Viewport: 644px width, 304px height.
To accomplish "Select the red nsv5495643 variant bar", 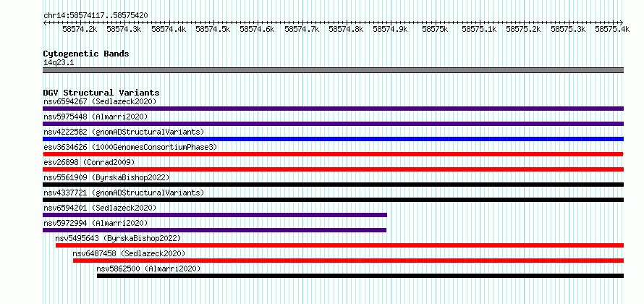I will pyautogui.click(x=339, y=245).
